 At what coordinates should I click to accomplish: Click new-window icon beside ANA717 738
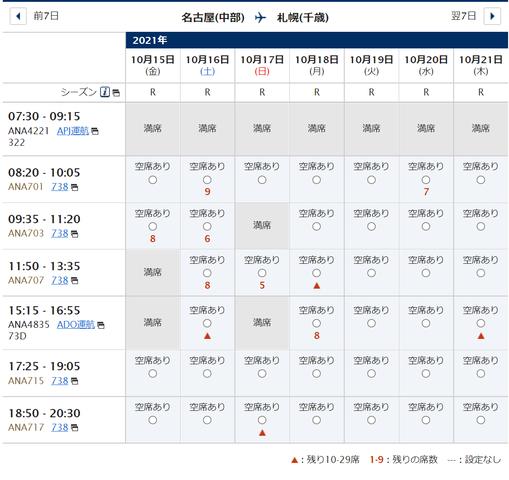tap(75, 428)
